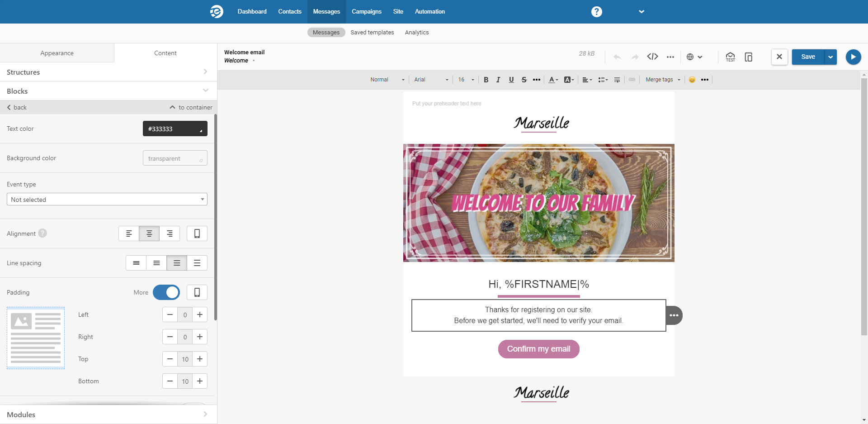The height and width of the screenshot is (424, 868).
Task: Turn off the More padding toggle
Action: pos(166,292)
